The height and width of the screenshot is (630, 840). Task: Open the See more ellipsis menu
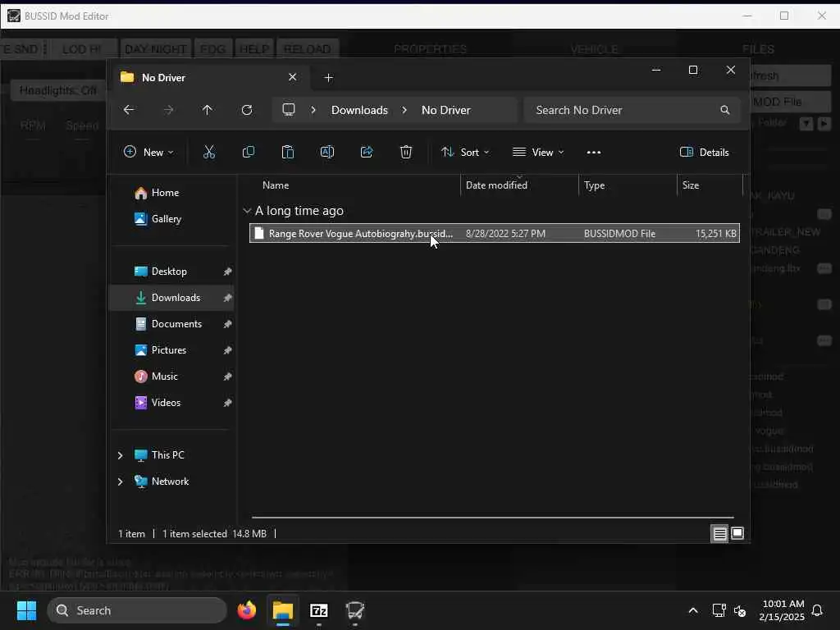pos(594,152)
